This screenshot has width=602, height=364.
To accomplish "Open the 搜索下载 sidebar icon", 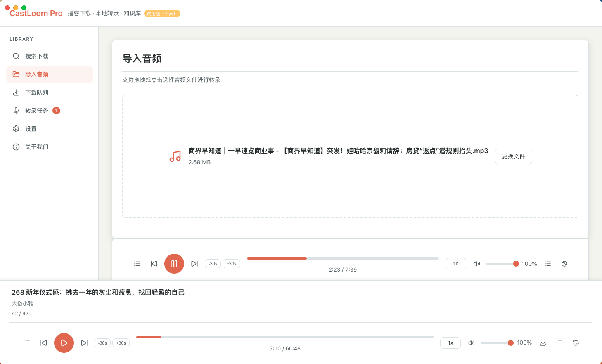I will tap(16, 56).
